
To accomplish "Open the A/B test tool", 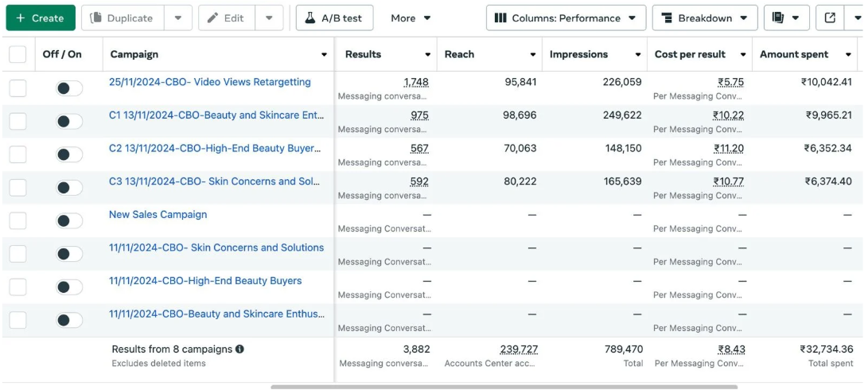I will point(334,18).
